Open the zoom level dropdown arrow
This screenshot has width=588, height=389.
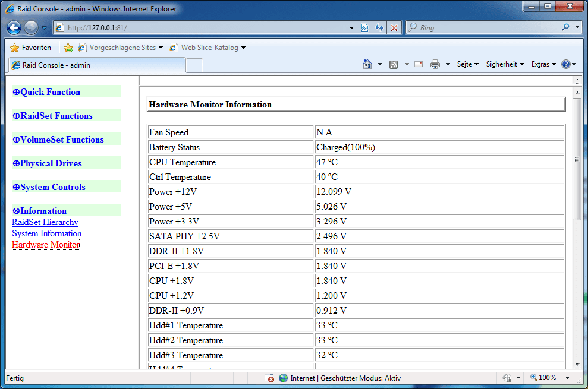coord(567,378)
